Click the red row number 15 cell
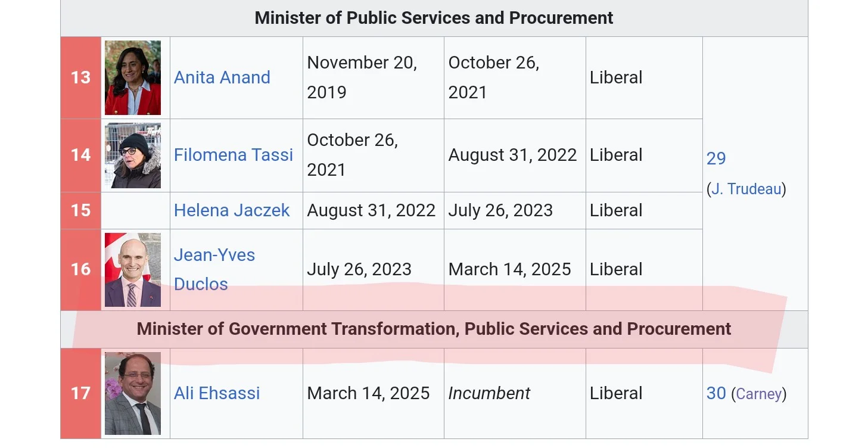Viewport: 868px width, 448px height. [x=80, y=210]
